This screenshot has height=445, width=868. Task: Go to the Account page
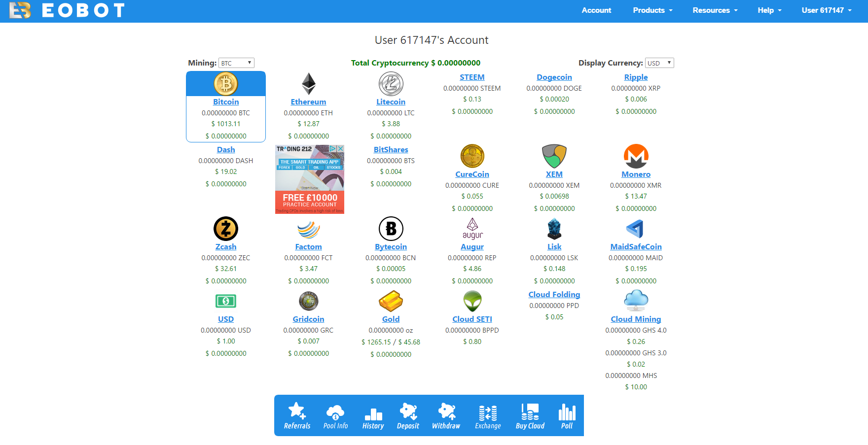click(596, 10)
